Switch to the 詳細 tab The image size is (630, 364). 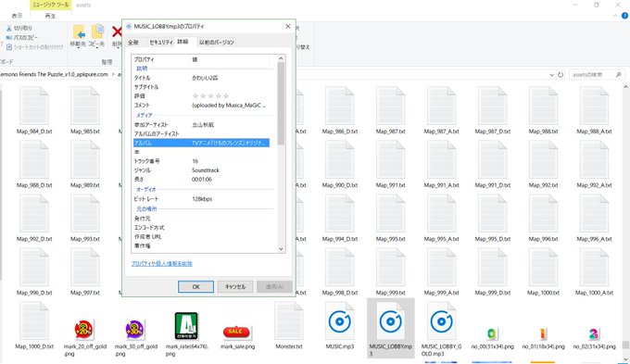pyautogui.click(x=183, y=42)
